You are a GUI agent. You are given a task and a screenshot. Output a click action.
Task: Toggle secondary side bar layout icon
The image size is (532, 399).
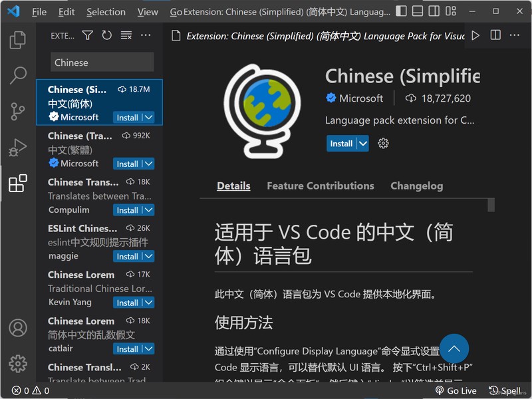click(434, 11)
